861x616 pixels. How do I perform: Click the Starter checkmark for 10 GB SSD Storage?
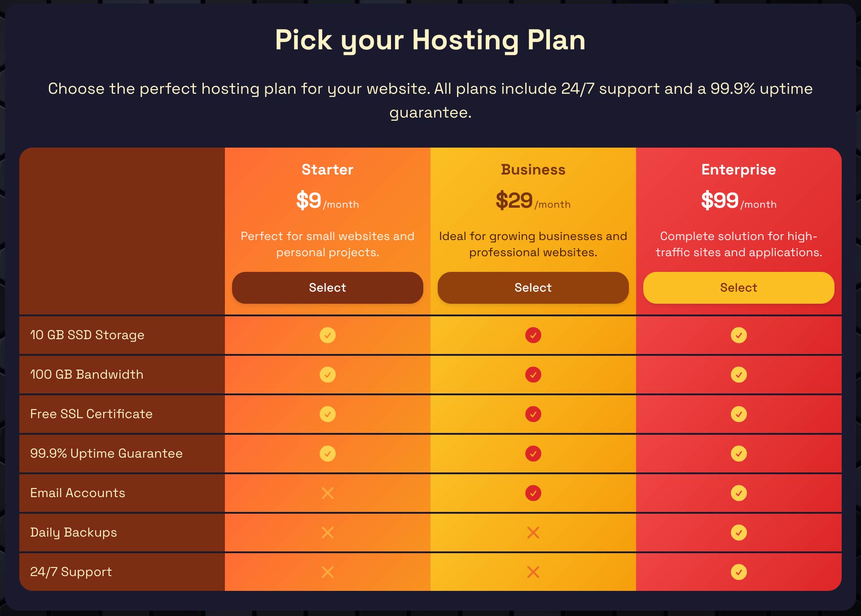point(327,335)
